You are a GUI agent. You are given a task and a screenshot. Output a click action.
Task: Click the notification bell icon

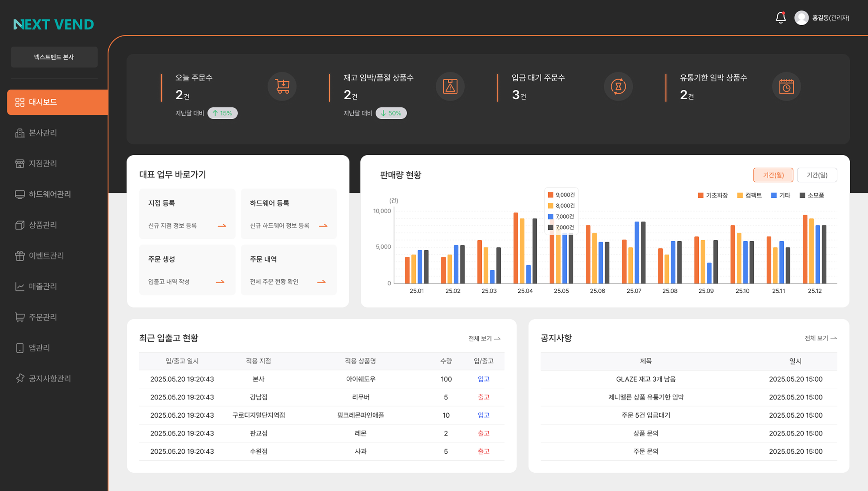[x=780, y=18]
